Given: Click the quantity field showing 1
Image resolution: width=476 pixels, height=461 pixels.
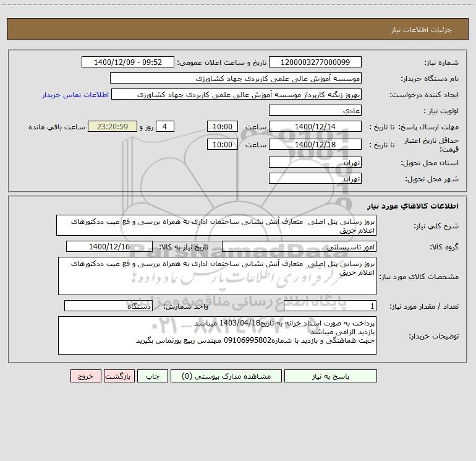Looking at the screenshot, I should [330, 306].
